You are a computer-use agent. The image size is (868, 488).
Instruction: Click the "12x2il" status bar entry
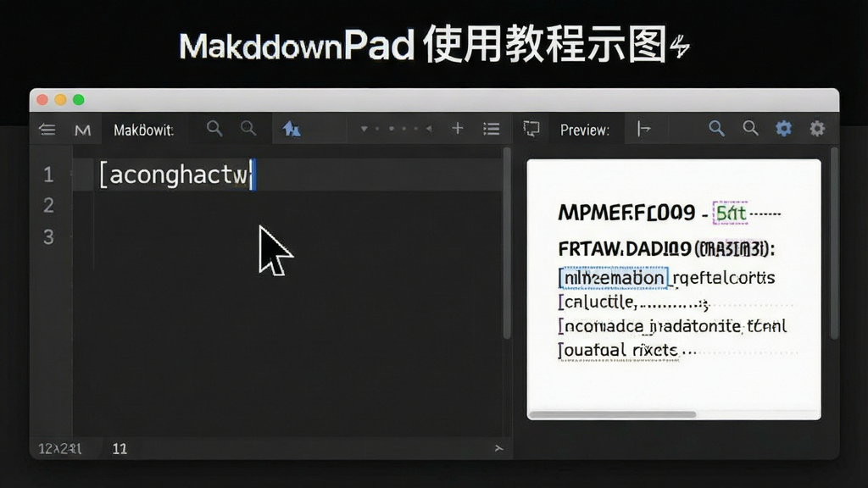(x=60, y=449)
